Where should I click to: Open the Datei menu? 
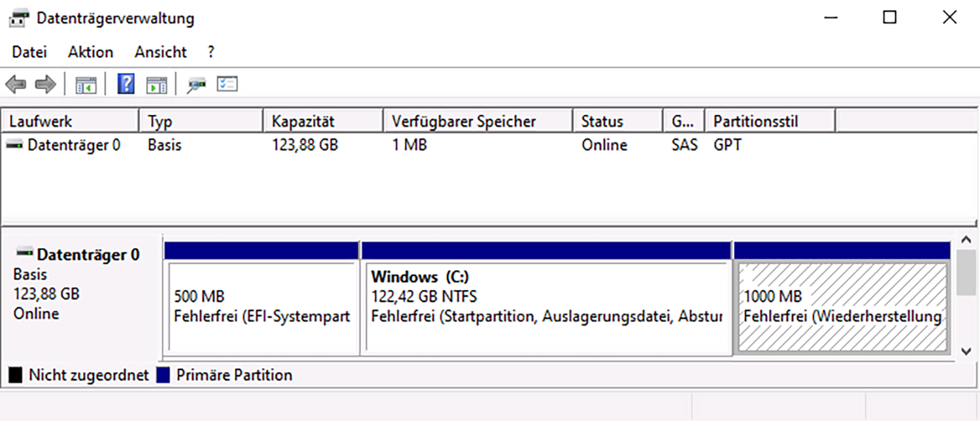click(29, 52)
